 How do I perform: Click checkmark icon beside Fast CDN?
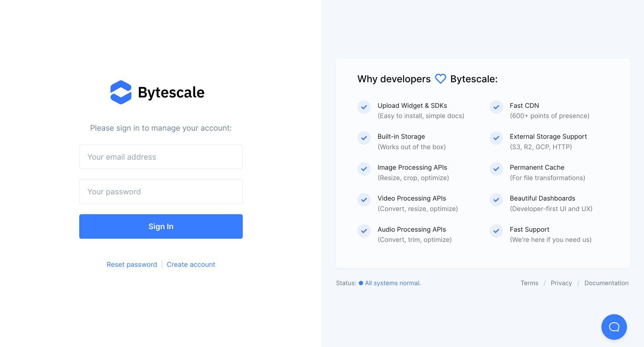[x=496, y=107]
